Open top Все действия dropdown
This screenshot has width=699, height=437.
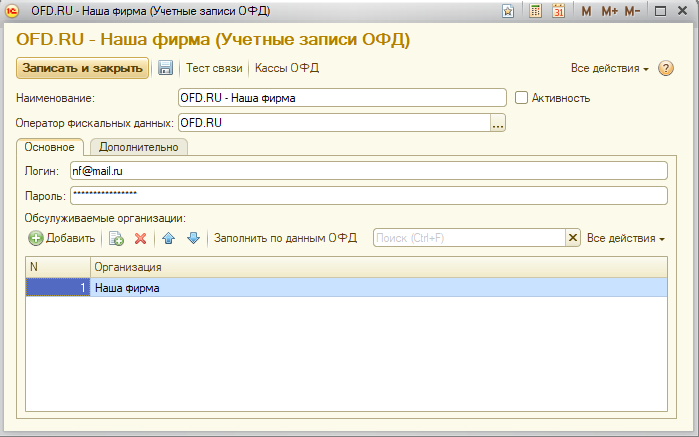[609, 68]
